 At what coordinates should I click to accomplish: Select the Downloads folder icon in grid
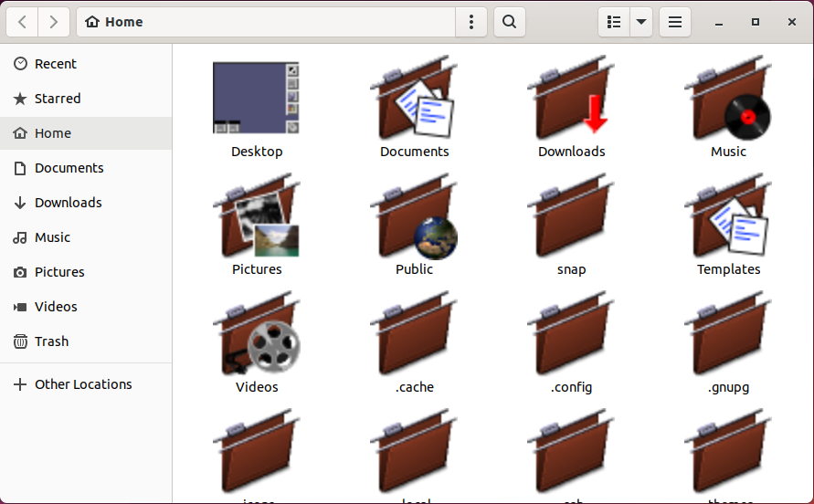click(x=571, y=98)
